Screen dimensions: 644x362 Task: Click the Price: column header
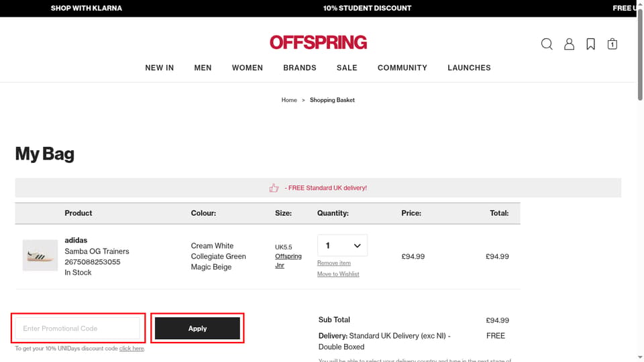(x=411, y=213)
